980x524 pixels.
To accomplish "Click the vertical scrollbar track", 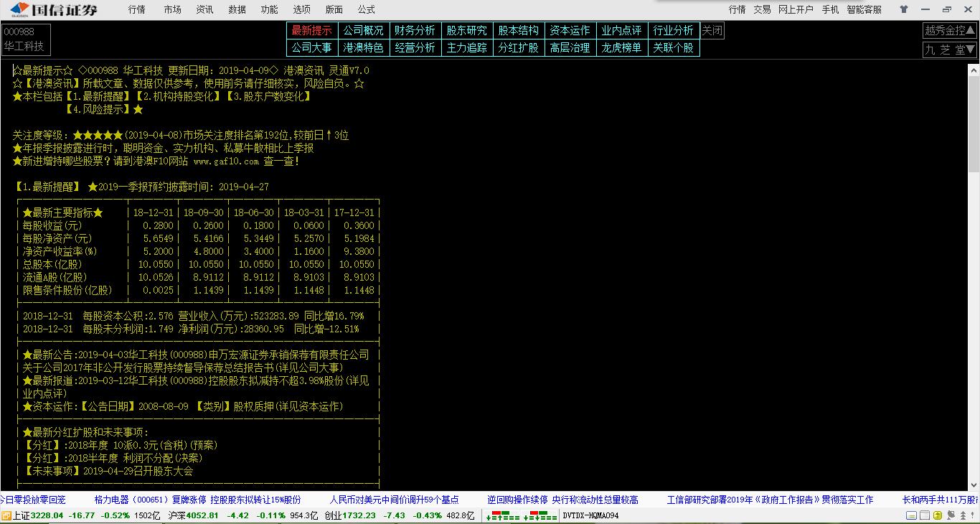I will click(975, 287).
